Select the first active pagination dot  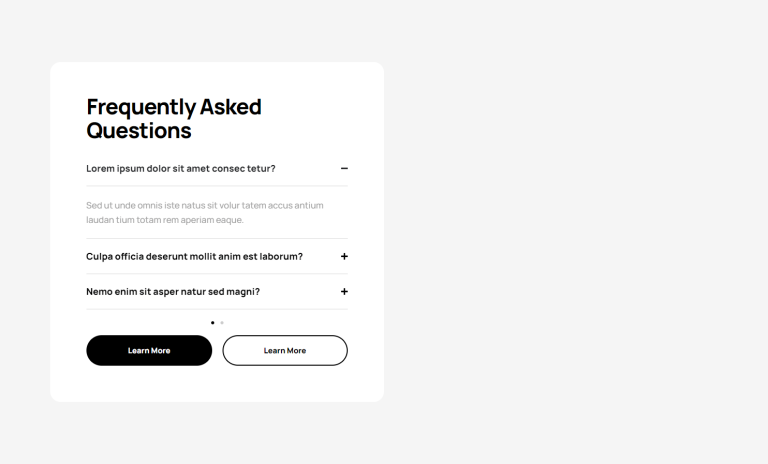212,323
